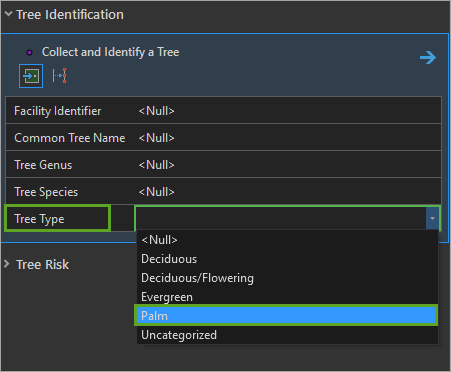Viewport: 451px width, 372px height.
Task: Edit the Tree Species value field
Action: 287,192
